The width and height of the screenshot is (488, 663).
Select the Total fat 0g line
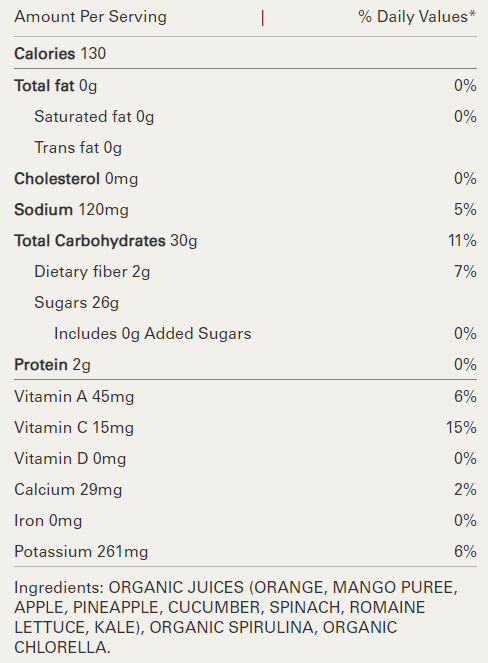245,86
